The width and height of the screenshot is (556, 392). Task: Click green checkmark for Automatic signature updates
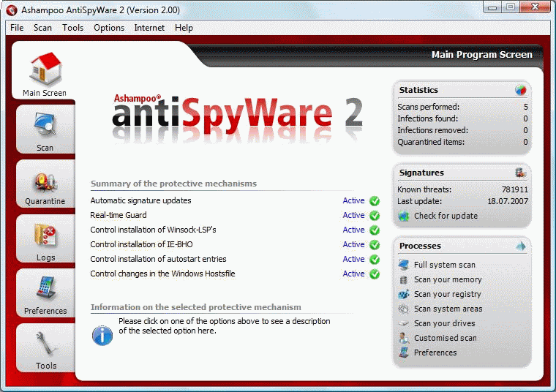[x=375, y=201]
